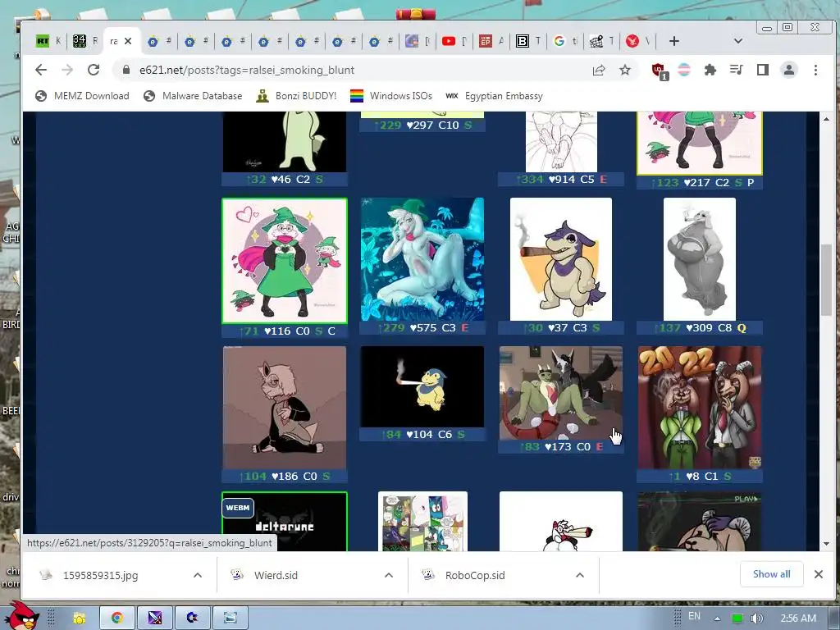Open the Angry Birds start button
Viewport: 840px width, 630px height.
point(21,615)
